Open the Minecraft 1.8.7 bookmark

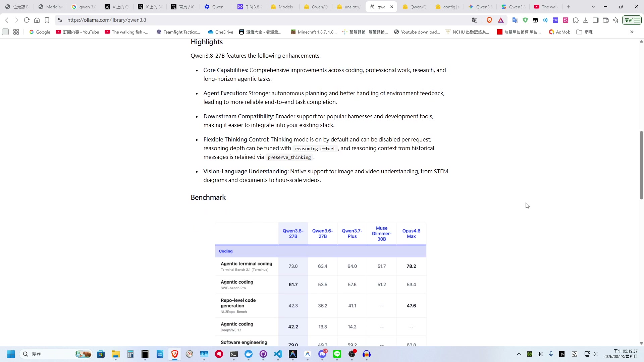click(314, 32)
